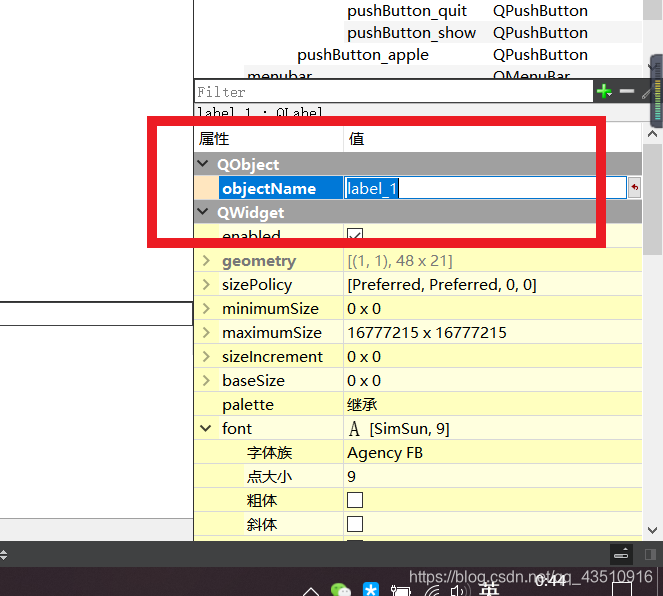The width and height of the screenshot is (663, 596).
Task: Select pushButton_apple in object tree
Action: click(x=363, y=55)
